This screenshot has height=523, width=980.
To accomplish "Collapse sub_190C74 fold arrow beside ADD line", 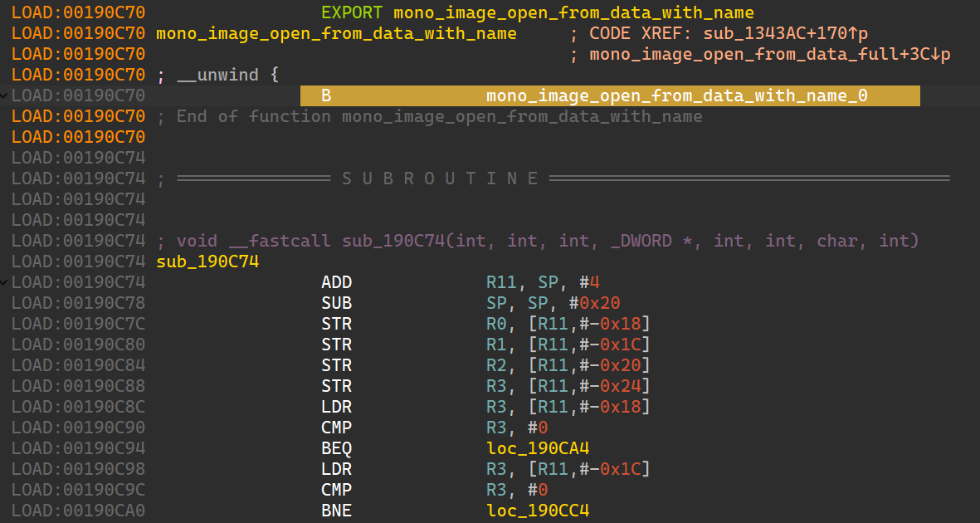I will [6, 282].
